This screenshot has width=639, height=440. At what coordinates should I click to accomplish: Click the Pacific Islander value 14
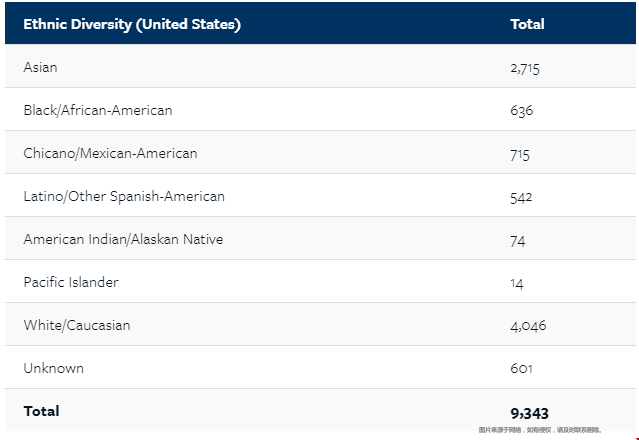516,283
